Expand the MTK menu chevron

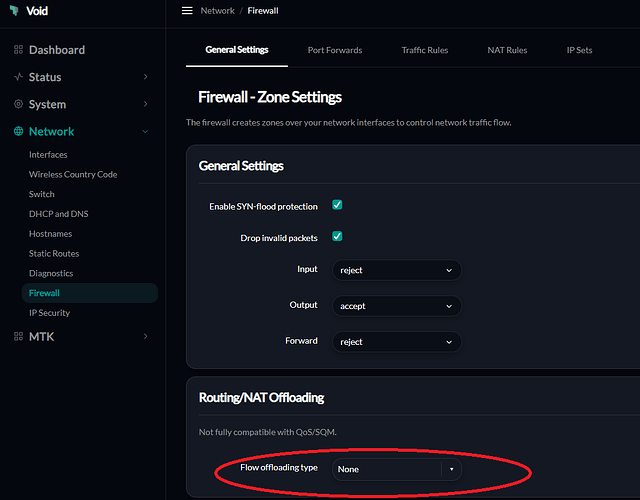(x=145, y=336)
